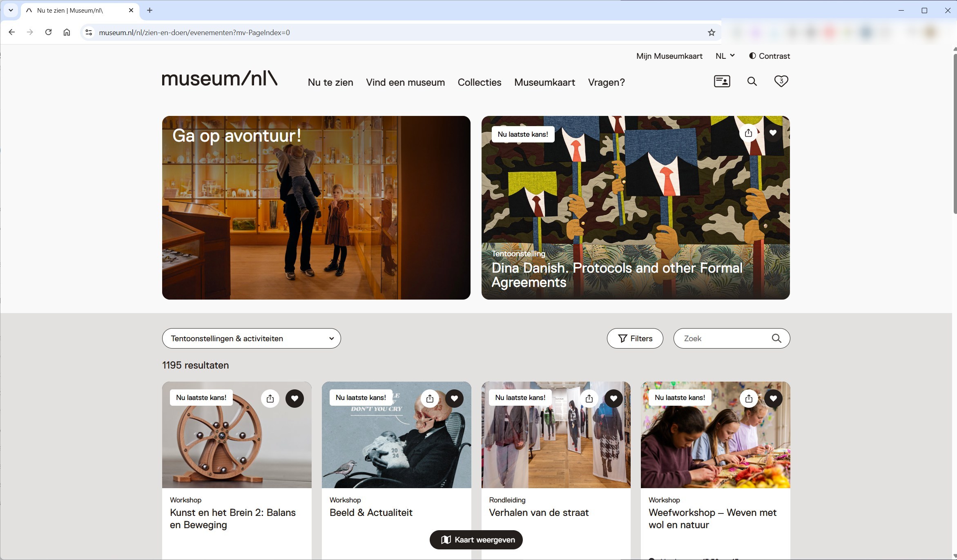The image size is (957, 560).
Task: Share the Beeld & Actualiteit card
Action: (x=430, y=398)
